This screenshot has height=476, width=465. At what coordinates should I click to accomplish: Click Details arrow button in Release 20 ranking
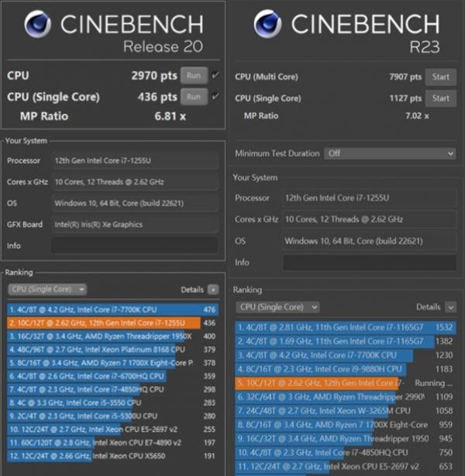[213, 290]
